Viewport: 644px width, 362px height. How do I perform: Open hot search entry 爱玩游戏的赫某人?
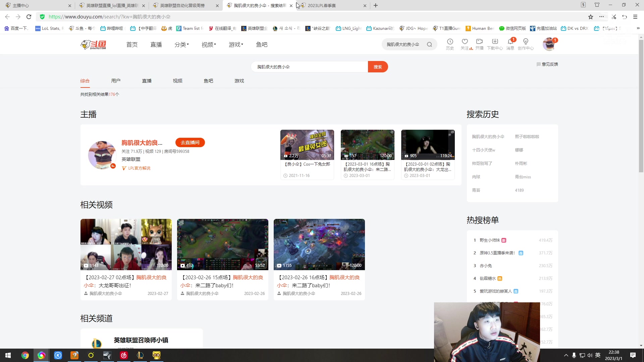pos(496,291)
